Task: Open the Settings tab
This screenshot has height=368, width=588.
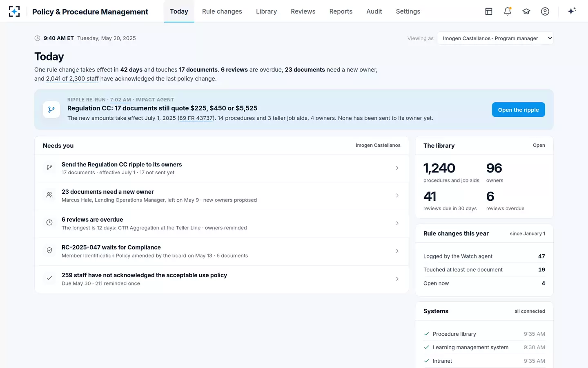Action: [408, 11]
